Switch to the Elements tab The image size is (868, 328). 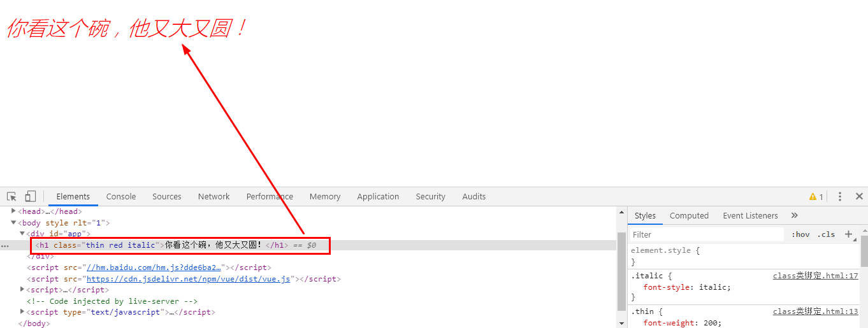(x=73, y=197)
